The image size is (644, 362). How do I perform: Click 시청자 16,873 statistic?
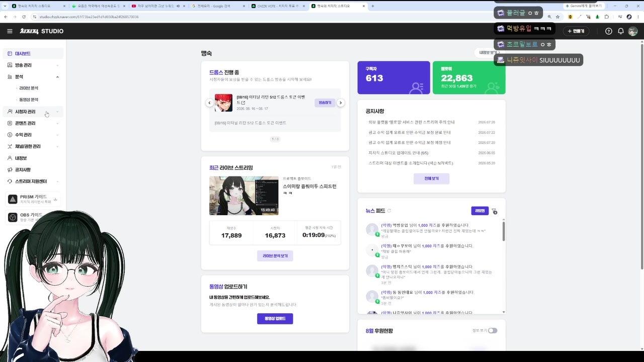pos(275,232)
